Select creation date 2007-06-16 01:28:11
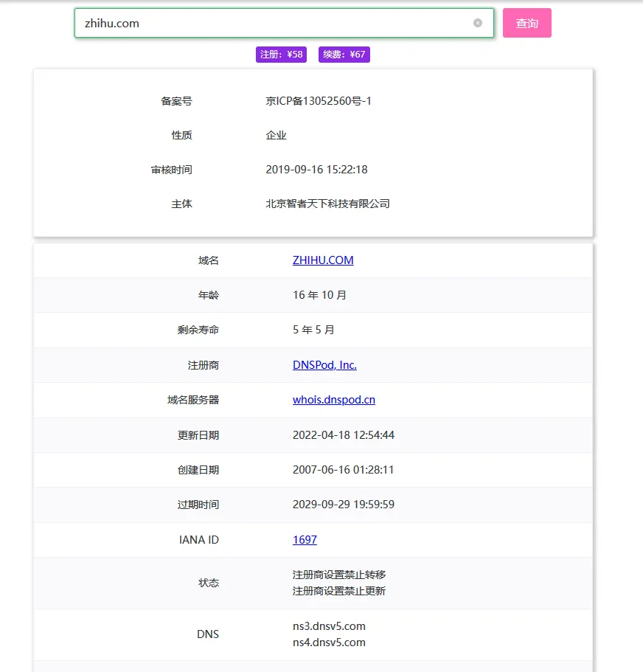643x672 pixels. coord(343,470)
